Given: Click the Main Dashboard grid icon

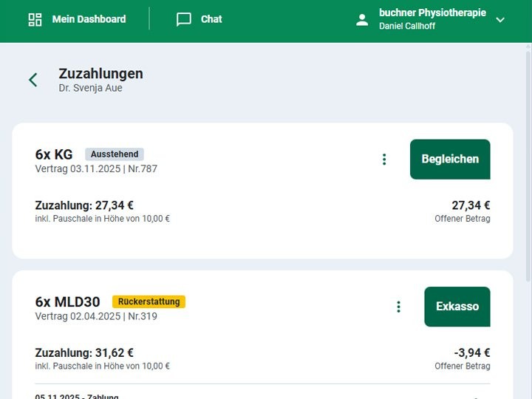Looking at the screenshot, I should click(35, 19).
